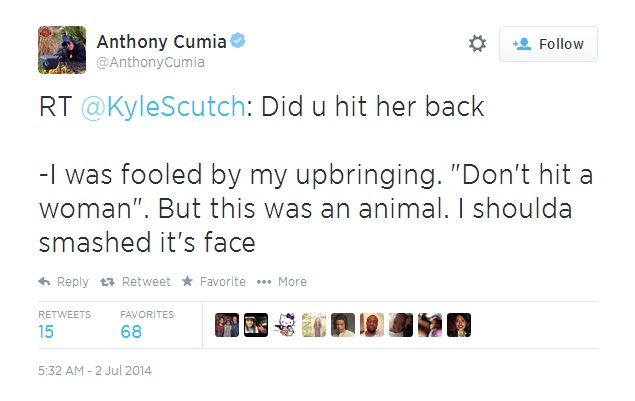Image resolution: width=635 pixels, height=401 pixels.
Task: View the 15 retweets count
Action: pyautogui.click(x=46, y=332)
